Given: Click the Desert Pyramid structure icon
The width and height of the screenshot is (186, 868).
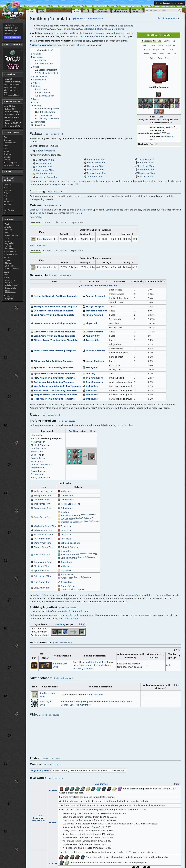Looking at the screenshot, I should (84, 332).
